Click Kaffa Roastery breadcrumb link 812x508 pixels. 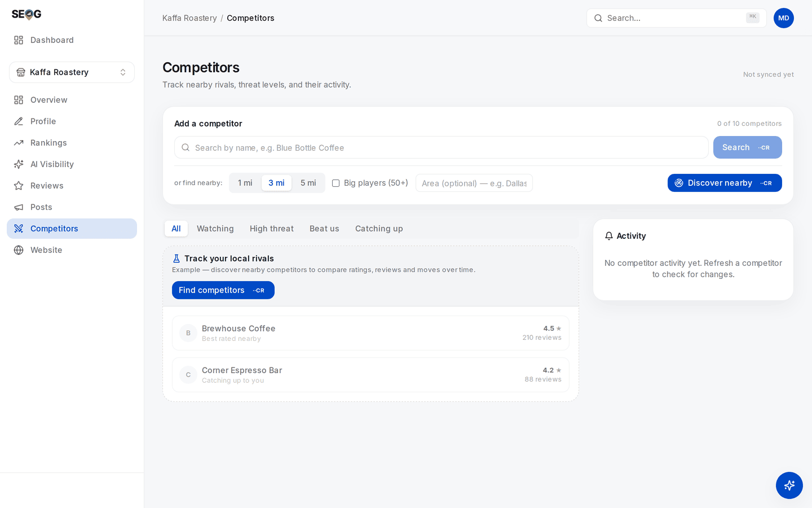pyautogui.click(x=189, y=18)
